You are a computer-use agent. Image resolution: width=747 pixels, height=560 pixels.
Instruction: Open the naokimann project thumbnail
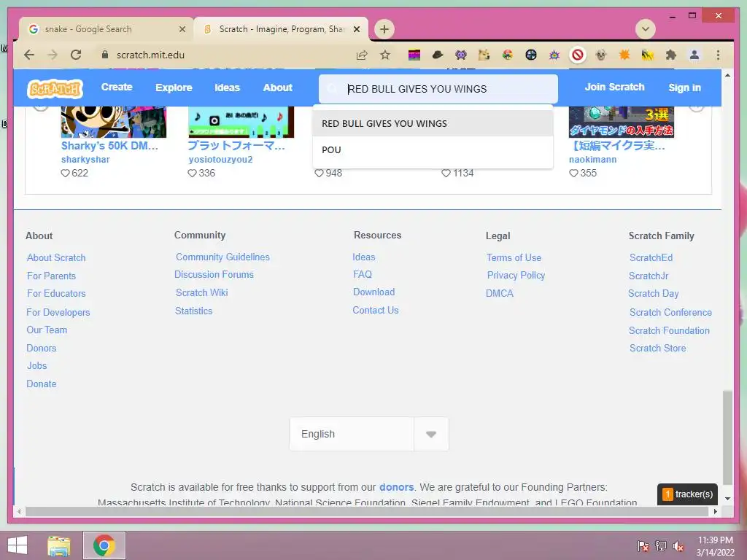coord(622,122)
